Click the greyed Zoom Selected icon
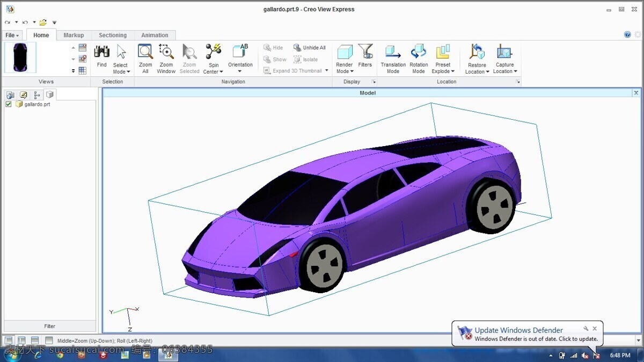The image size is (644, 362). click(189, 52)
